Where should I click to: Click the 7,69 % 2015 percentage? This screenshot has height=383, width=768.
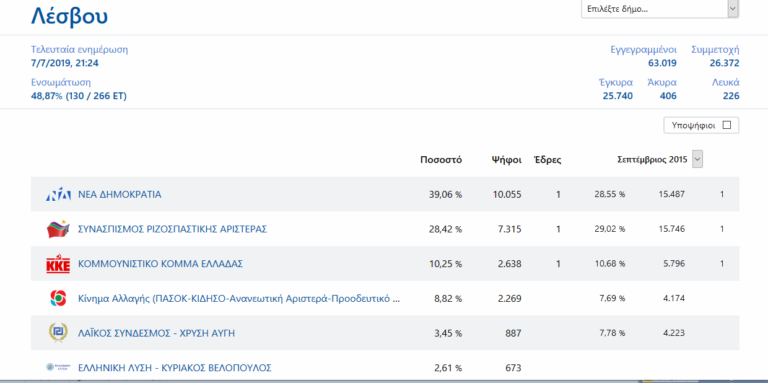(x=612, y=298)
